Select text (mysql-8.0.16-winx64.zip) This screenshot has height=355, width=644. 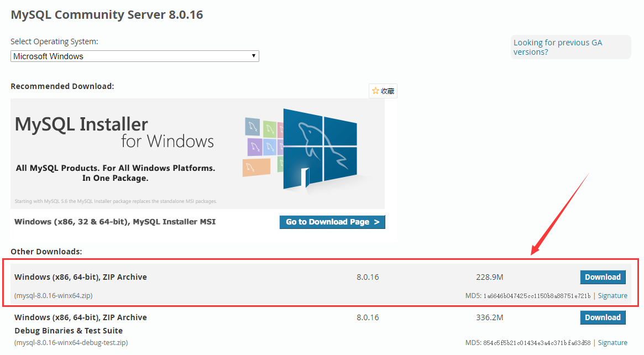coord(54,296)
